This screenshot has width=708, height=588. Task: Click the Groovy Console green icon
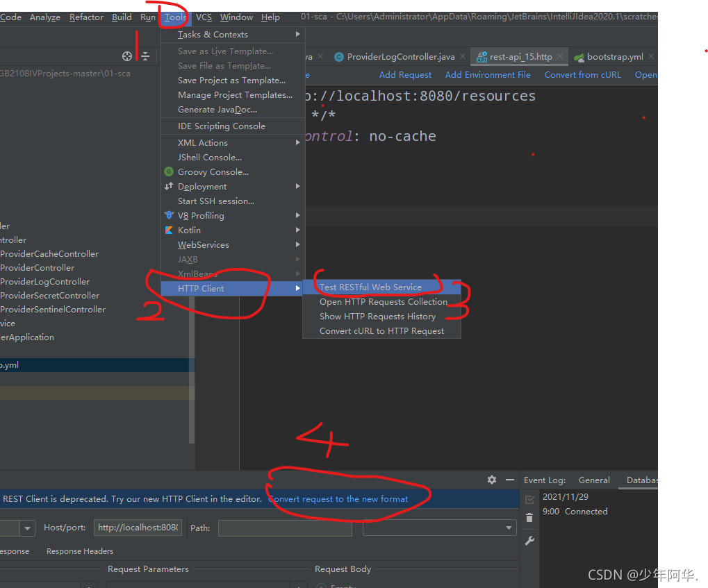(x=169, y=171)
